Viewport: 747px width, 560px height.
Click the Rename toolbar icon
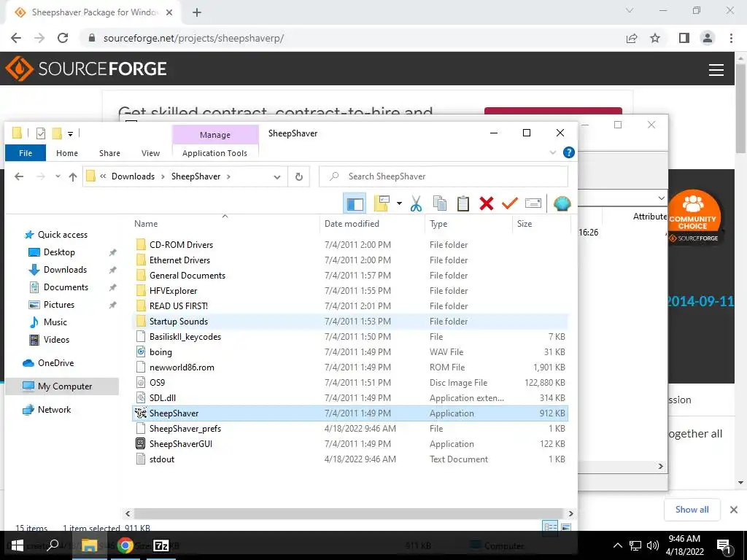click(x=533, y=203)
